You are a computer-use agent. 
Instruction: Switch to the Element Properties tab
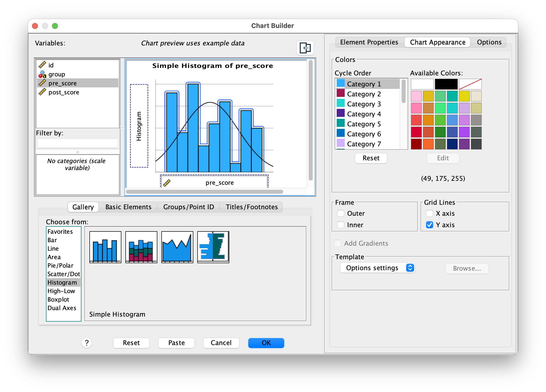(x=369, y=42)
